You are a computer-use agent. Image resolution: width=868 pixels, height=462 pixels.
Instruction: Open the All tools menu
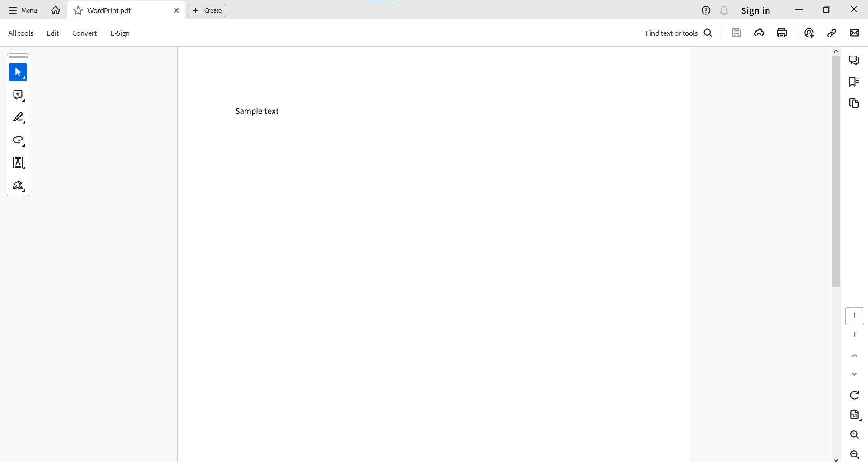[21, 33]
